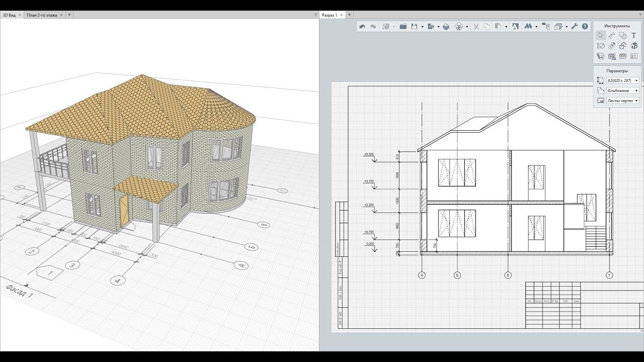Select the dimension tool
The image size is (644, 362).
(600, 46)
